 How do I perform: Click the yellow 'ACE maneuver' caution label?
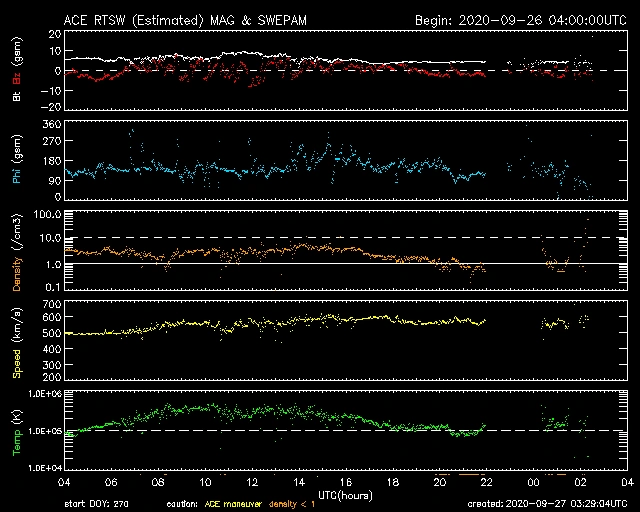pyautogui.click(x=233, y=504)
